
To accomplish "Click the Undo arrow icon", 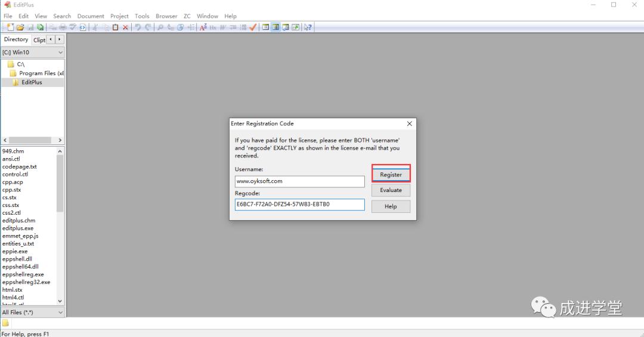I will (138, 27).
